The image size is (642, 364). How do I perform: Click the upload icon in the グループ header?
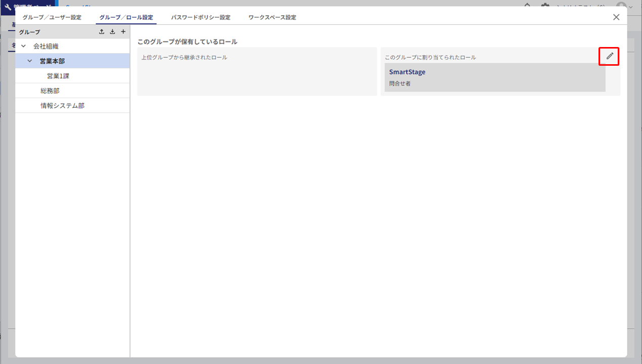coord(102,32)
